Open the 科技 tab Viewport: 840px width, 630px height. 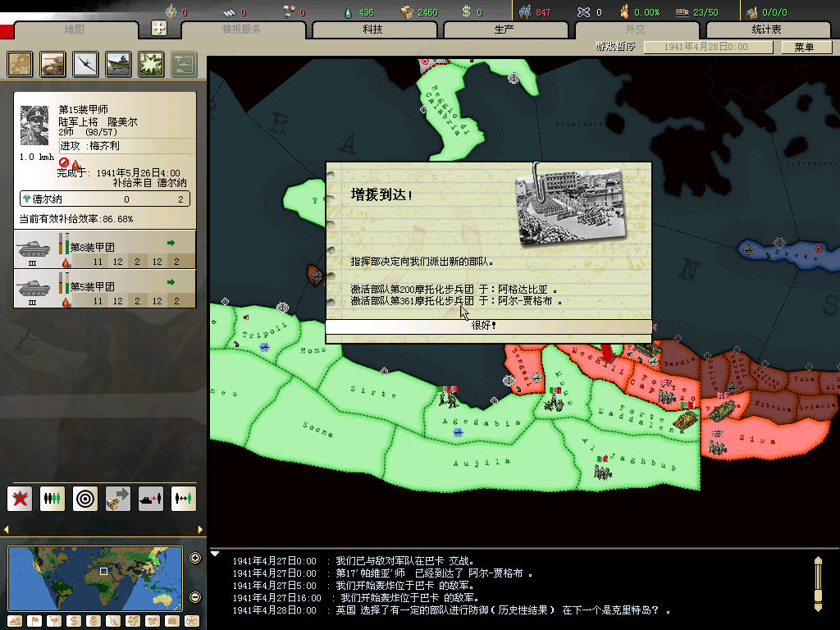pos(373,29)
